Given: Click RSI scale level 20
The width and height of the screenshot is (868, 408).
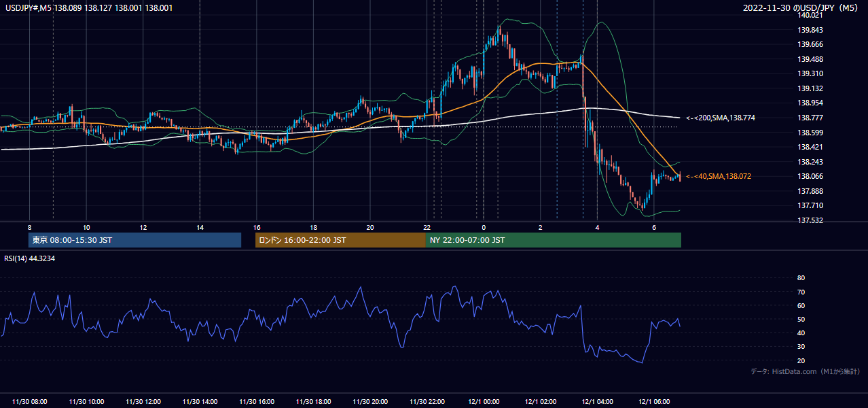Looking at the screenshot, I should [x=801, y=360].
